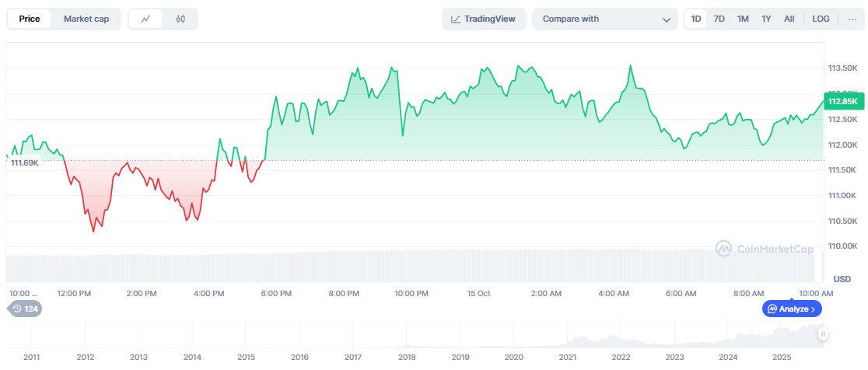This screenshot has width=868, height=370.
Task: Switch to the Price tab
Action: tap(30, 19)
